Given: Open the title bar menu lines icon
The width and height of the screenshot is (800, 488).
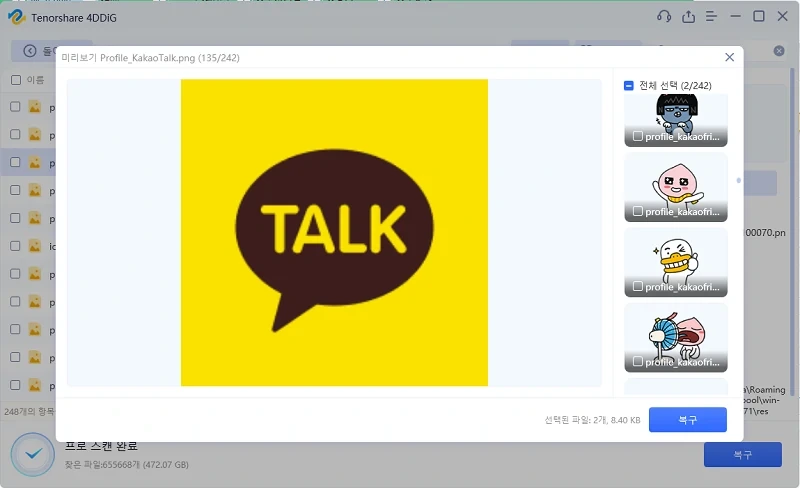Looking at the screenshot, I should point(711,17).
